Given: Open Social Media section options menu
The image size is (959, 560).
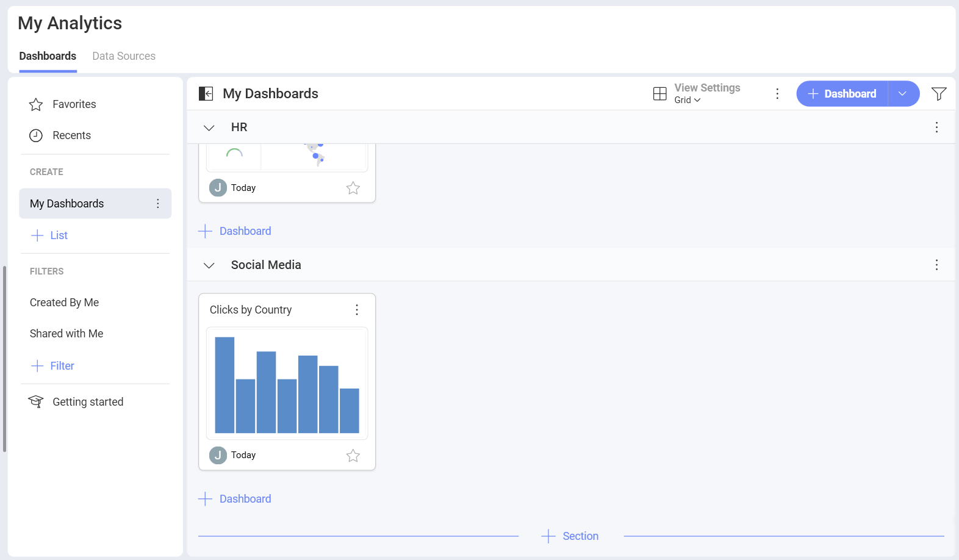Looking at the screenshot, I should click(x=936, y=265).
